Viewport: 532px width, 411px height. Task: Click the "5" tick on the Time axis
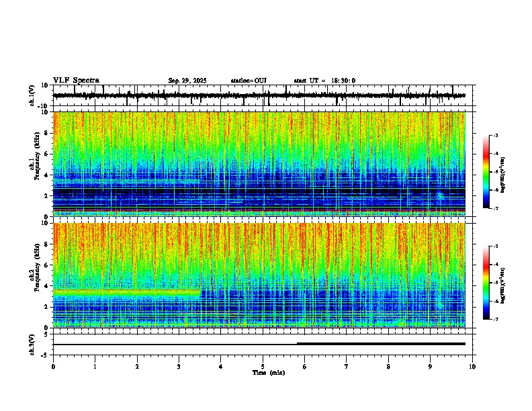(263, 367)
